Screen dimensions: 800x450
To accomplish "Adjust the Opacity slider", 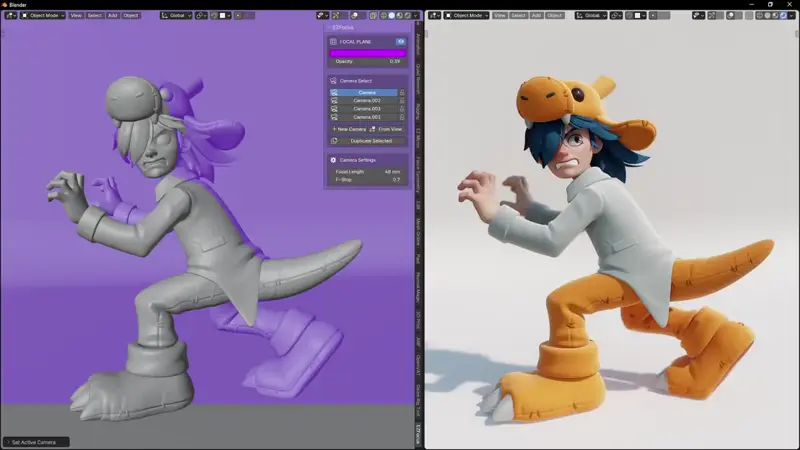I will tap(367, 61).
